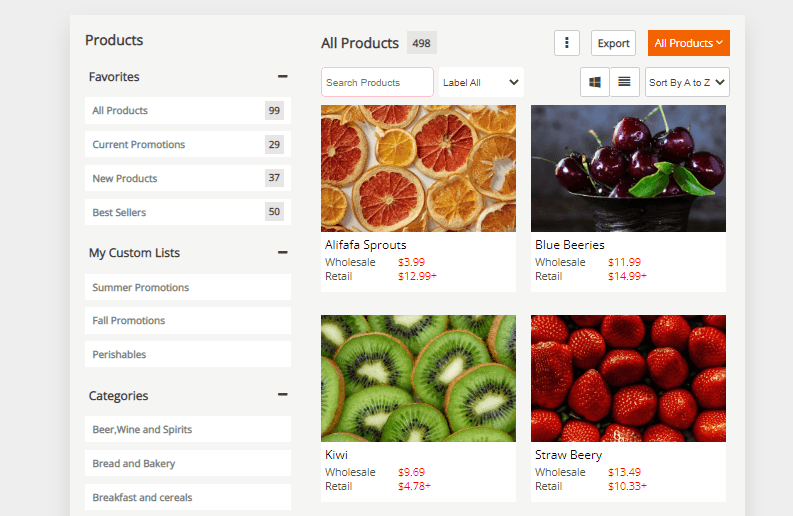The image size is (793, 516).
Task: Collapse the Favorites section
Action: pyautogui.click(x=283, y=77)
